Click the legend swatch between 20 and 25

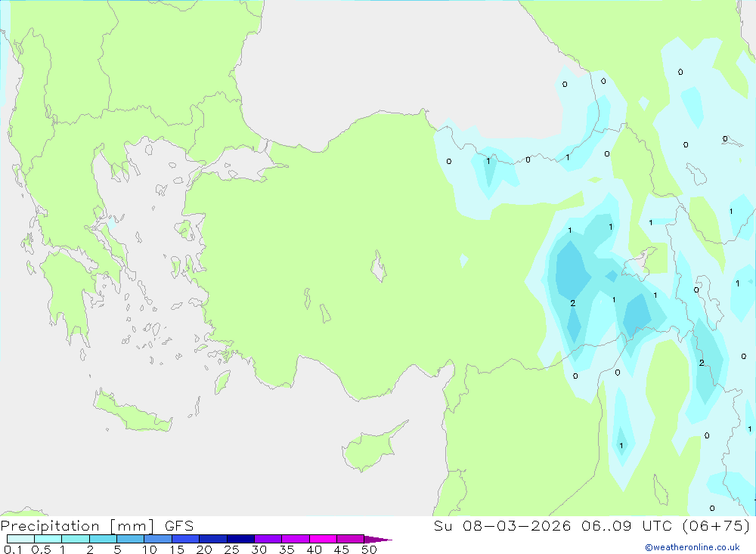click(213, 539)
